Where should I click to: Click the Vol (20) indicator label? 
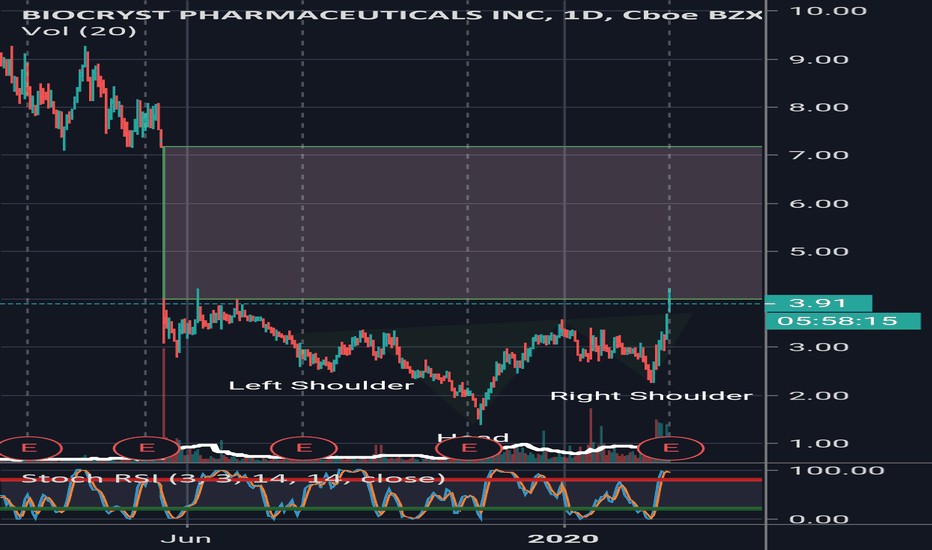coord(79,31)
